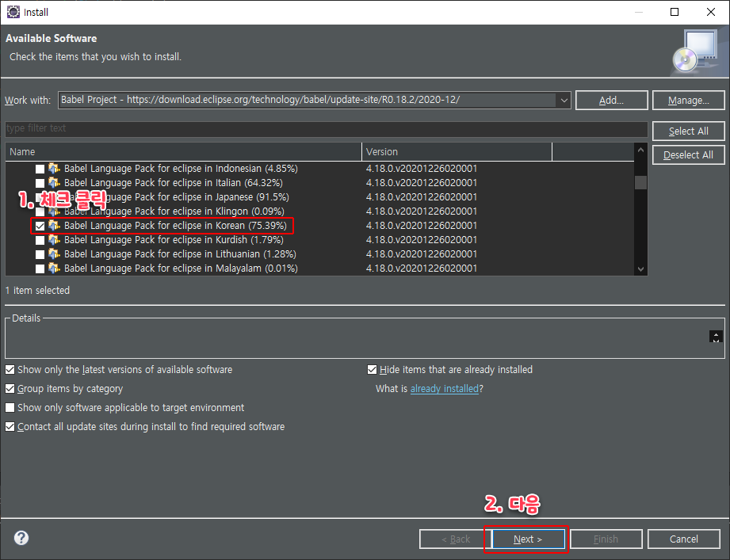
Task: Uncheck the Korean language pack checkbox
Action: tap(40, 226)
